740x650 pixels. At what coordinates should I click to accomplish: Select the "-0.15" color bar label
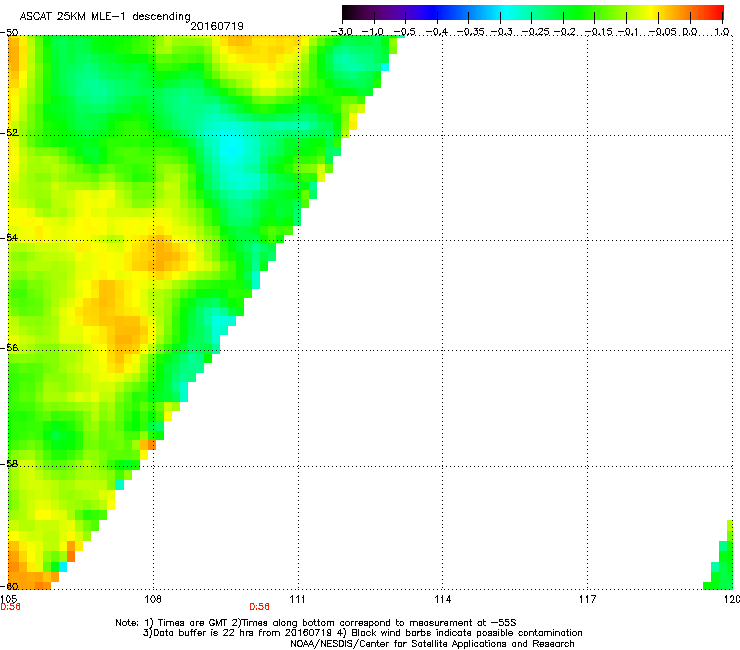(598, 32)
